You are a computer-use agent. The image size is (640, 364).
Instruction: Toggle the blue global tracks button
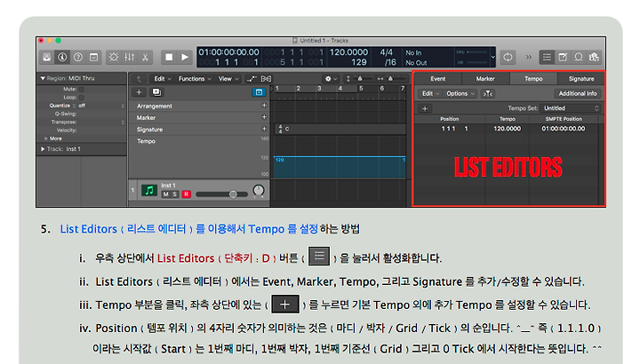pyautogui.click(x=259, y=92)
